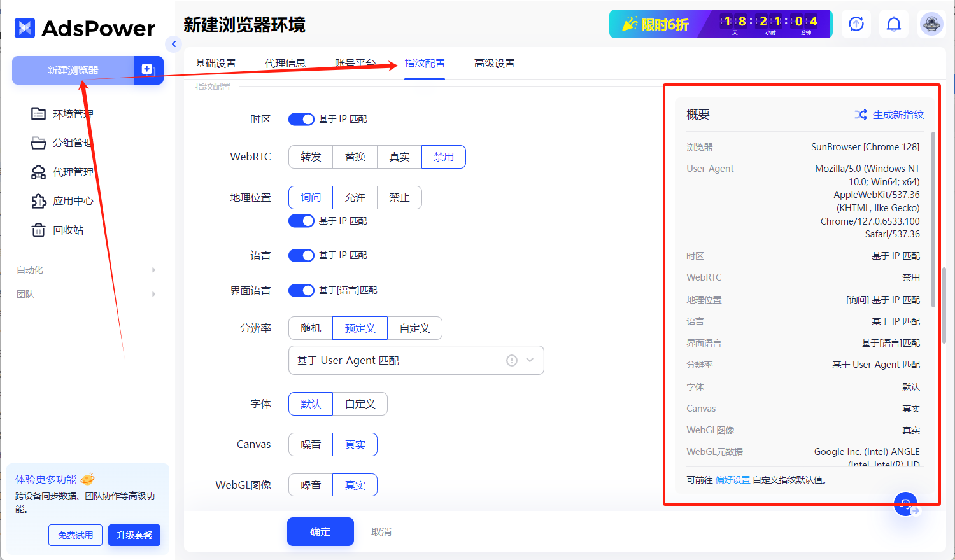Disable the 时区 基于IP匹配 toggle
The width and height of the screenshot is (955, 560).
(301, 119)
